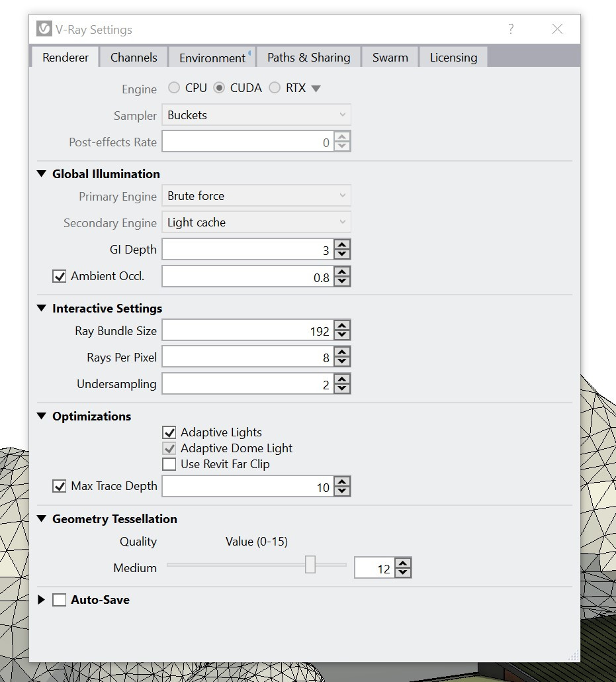Select the CUDA engine radio button

[x=219, y=88]
